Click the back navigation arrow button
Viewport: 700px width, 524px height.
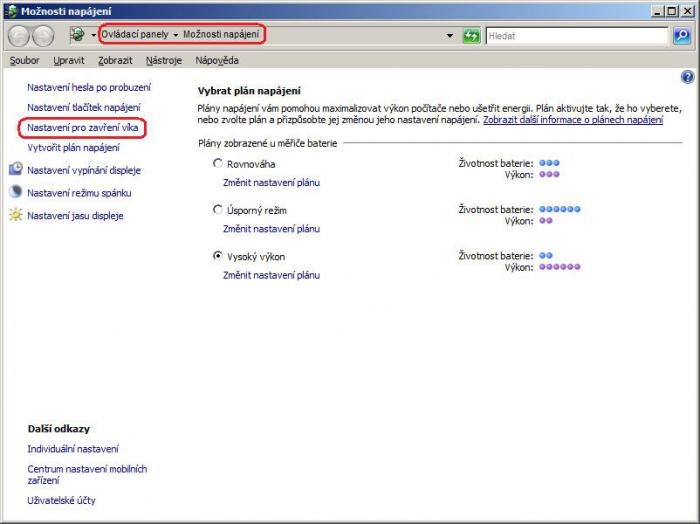[x=18, y=36]
